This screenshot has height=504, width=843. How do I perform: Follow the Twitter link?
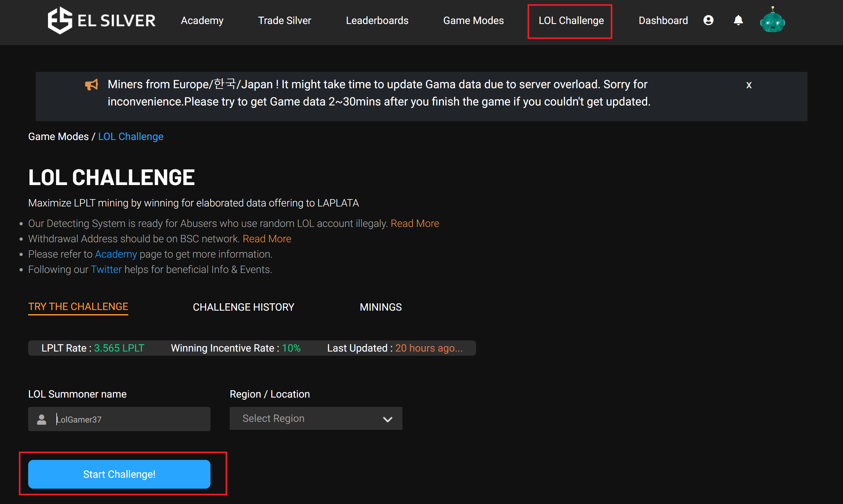[x=106, y=269]
